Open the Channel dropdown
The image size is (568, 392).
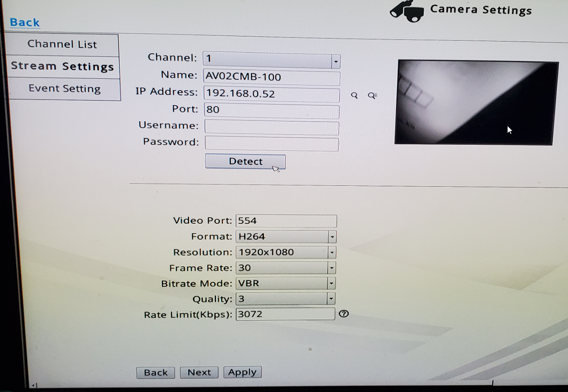pyautogui.click(x=272, y=59)
